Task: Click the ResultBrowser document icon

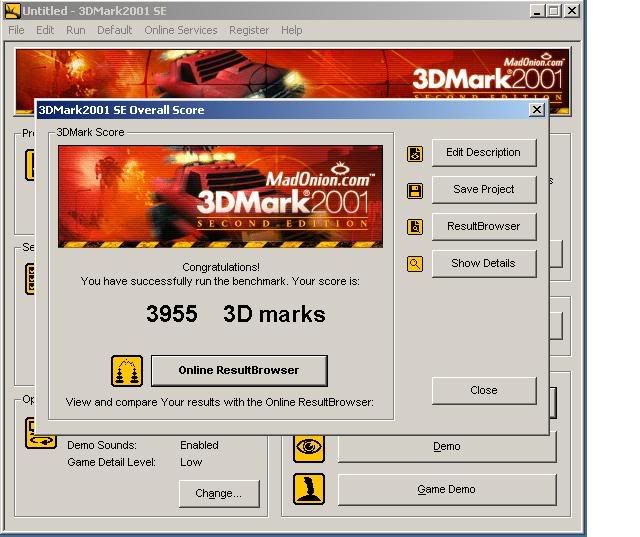Action: click(415, 227)
